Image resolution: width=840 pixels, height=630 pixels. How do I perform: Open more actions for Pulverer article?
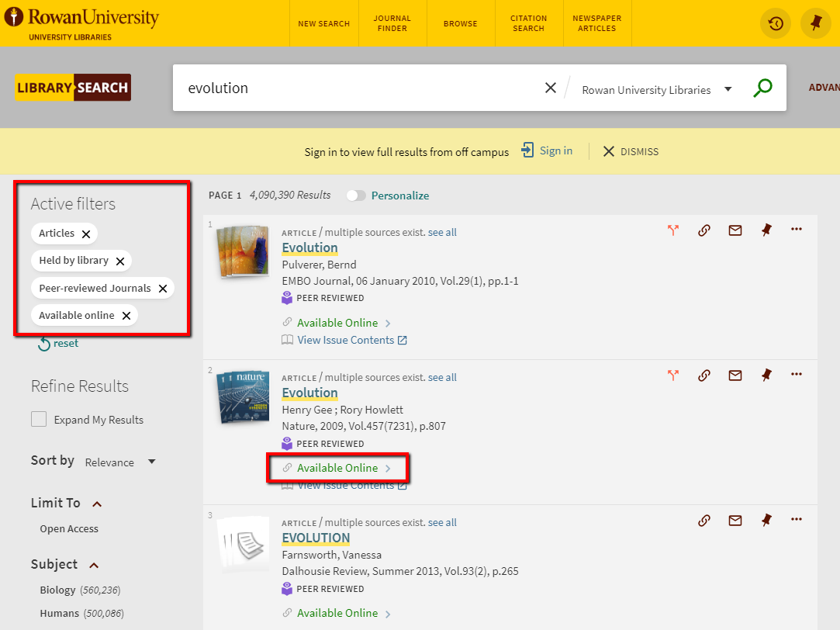797,230
